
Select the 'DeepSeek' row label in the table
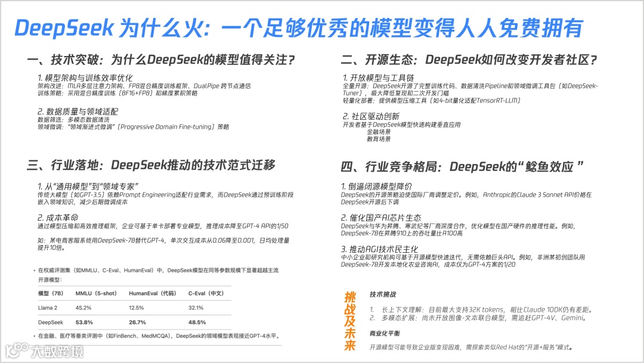(x=51, y=322)
